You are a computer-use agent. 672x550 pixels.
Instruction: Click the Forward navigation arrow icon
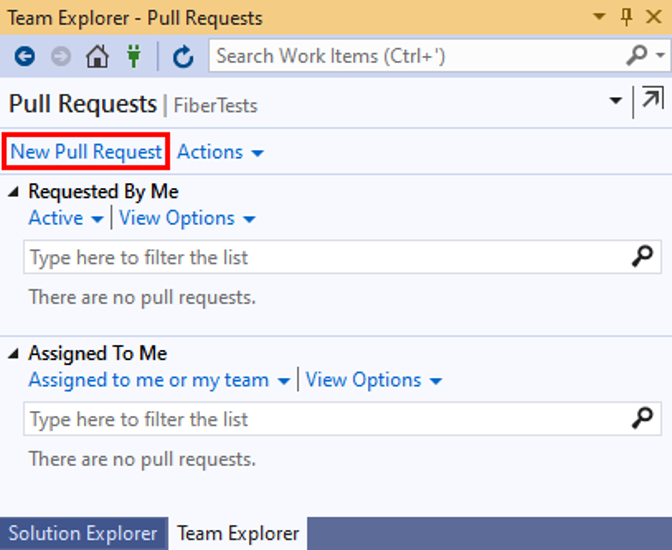(60, 57)
